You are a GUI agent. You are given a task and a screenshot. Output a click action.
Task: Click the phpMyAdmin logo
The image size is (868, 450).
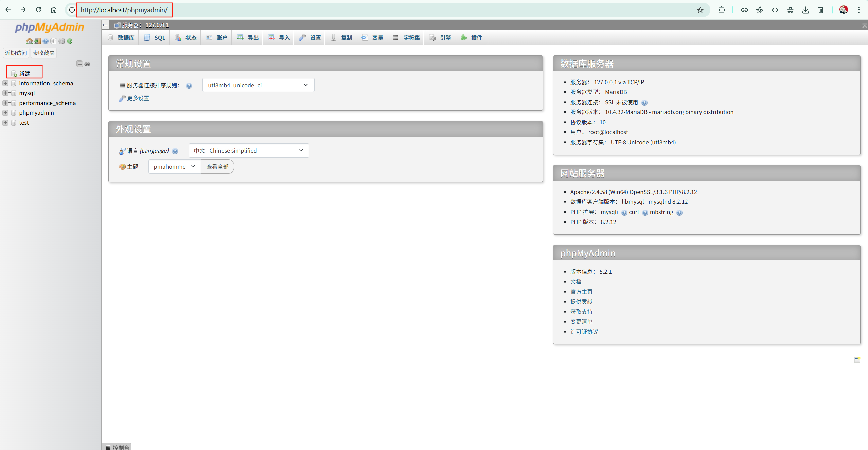50,27
